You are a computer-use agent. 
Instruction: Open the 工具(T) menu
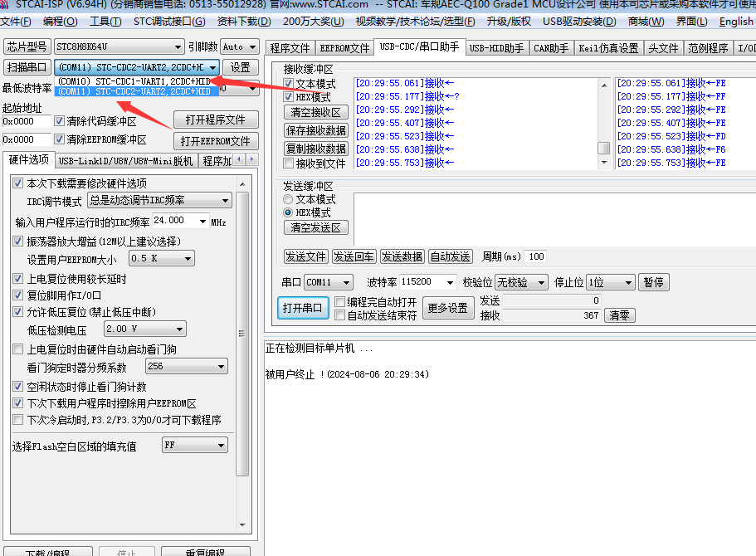[105, 22]
